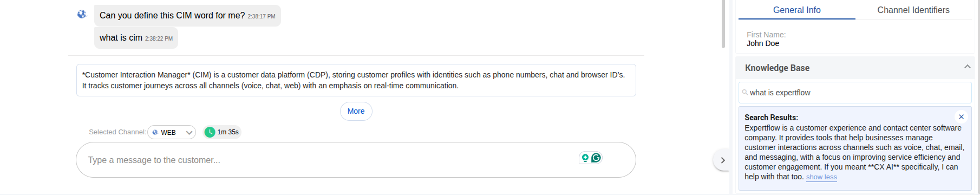Switch to the Channel Identifiers tab
This screenshot has height=195, width=980.
coord(913,10)
